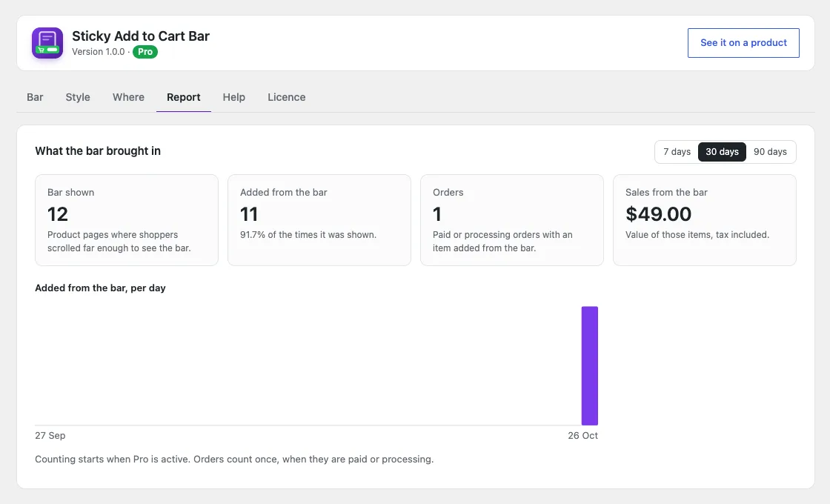Click the Sticky Add to Cart Bar title
This screenshot has width=830, height=504.
[x=141, y=36]
